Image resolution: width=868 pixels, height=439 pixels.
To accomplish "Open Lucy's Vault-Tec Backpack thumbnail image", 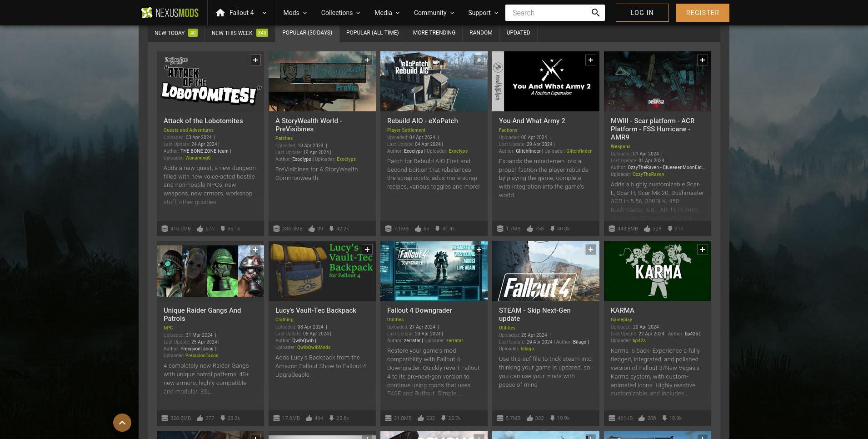I will [x=322, y=271].
